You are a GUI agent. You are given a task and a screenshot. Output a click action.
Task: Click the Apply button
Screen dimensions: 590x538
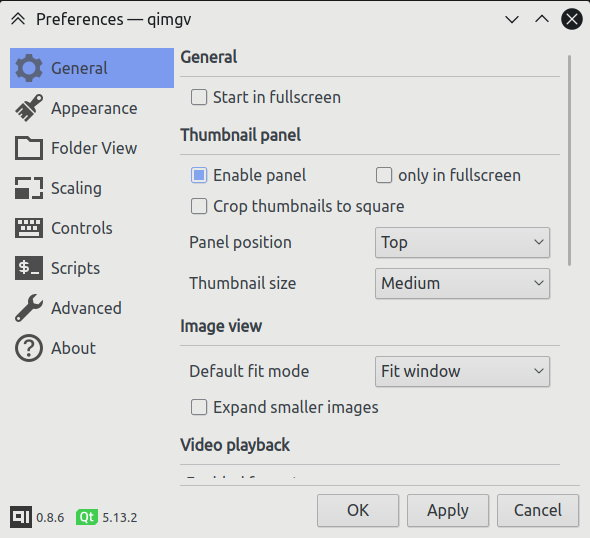click(x=448, y=511)
